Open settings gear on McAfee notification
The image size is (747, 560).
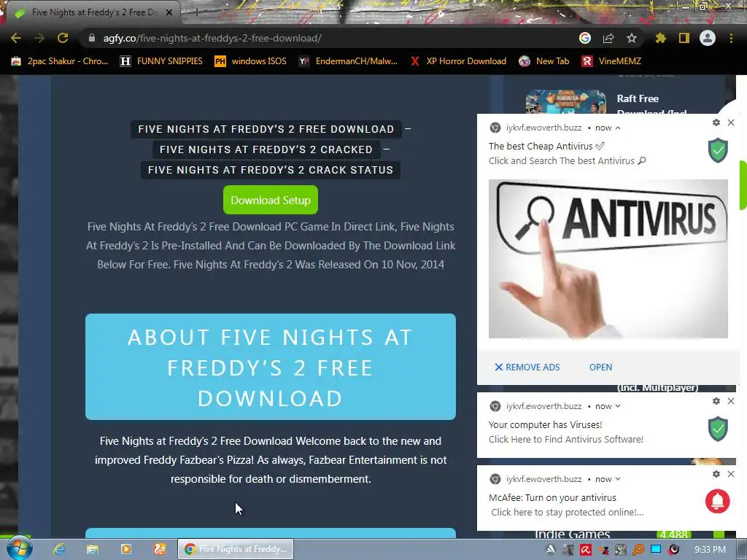[x=716, y=474]
